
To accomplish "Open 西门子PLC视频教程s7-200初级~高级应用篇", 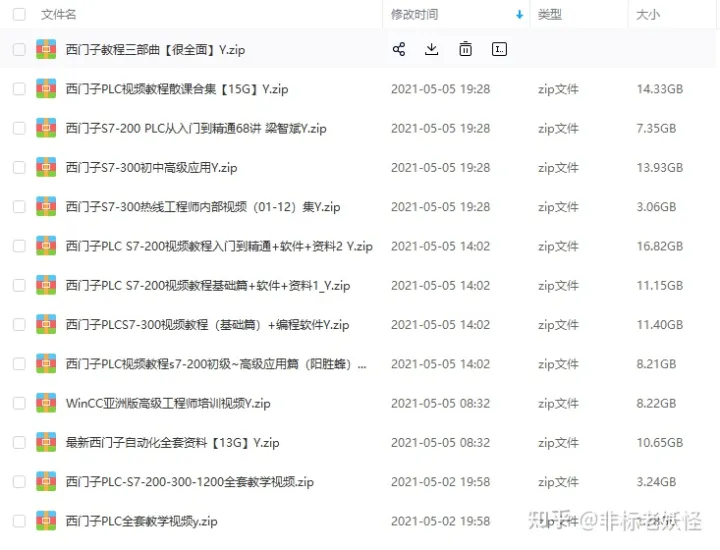I will pyautogui.click(x=216, y=364).
